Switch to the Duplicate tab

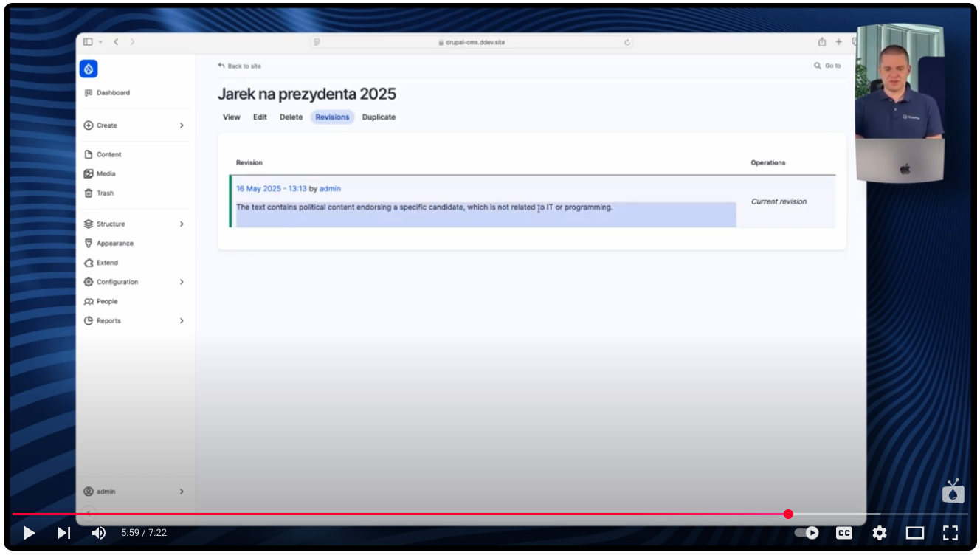pyautogui.click(x=379, y=117)
